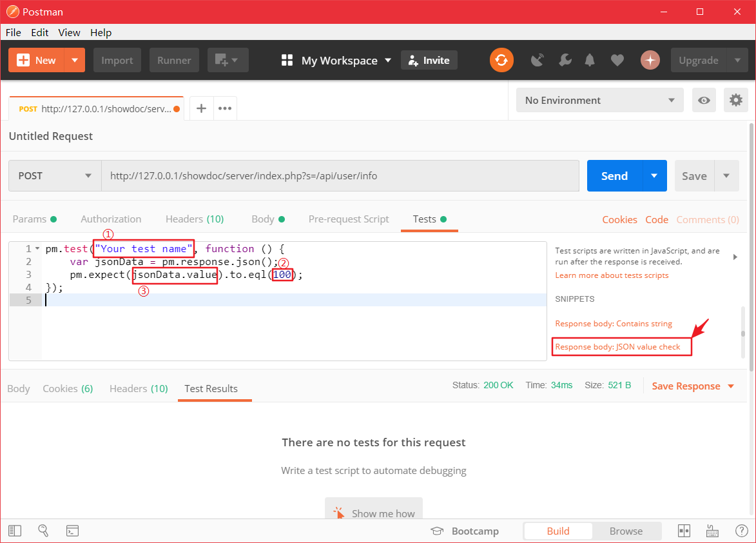Click the orange sync icon
Viewport: 756px width, 543px height.
(501, 60)
